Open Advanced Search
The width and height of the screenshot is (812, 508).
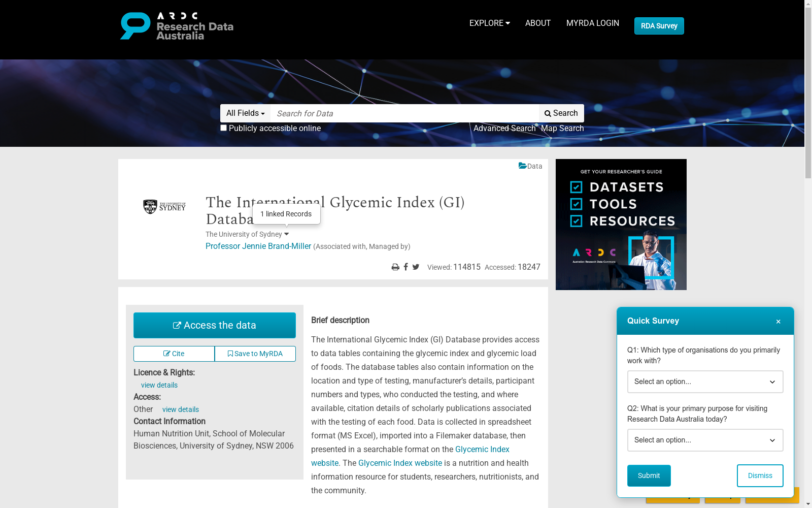[504, 128]
